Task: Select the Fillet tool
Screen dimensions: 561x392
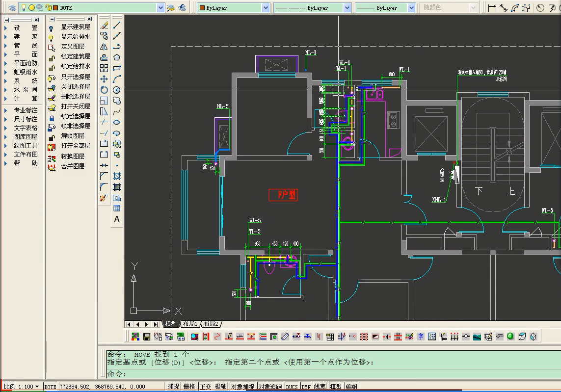Action: pos(104,187)
